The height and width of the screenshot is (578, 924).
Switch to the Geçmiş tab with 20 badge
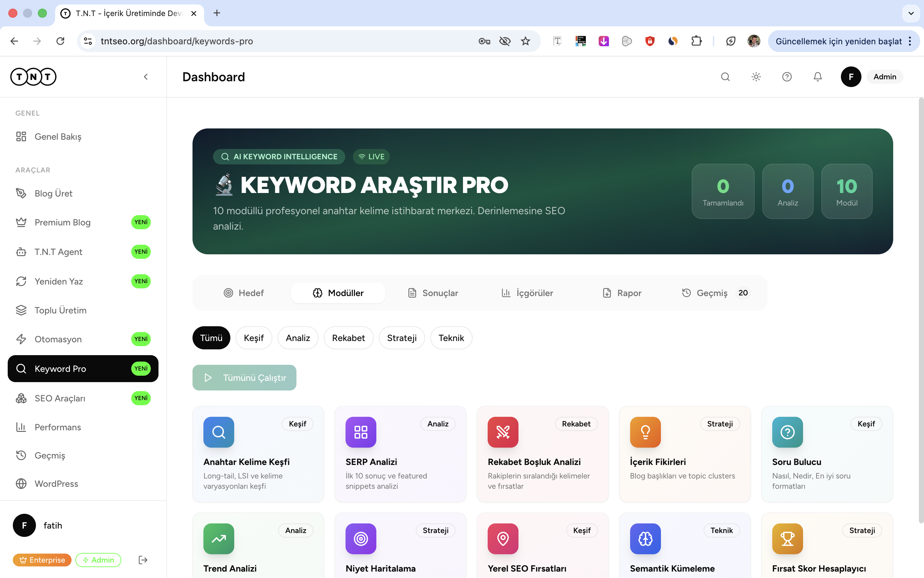pyautogui.click(x=716, y=293)
